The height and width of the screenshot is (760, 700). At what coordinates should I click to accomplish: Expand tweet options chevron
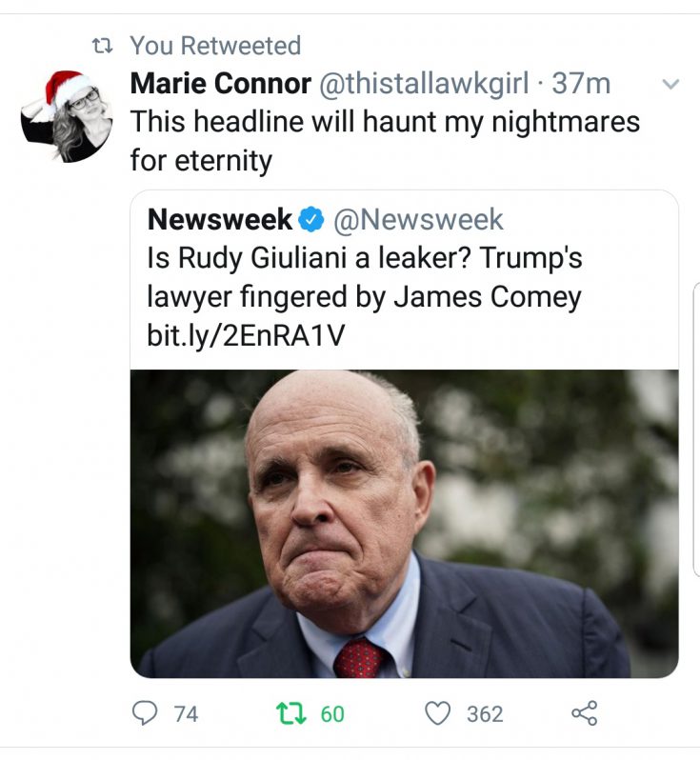[670, 85]
